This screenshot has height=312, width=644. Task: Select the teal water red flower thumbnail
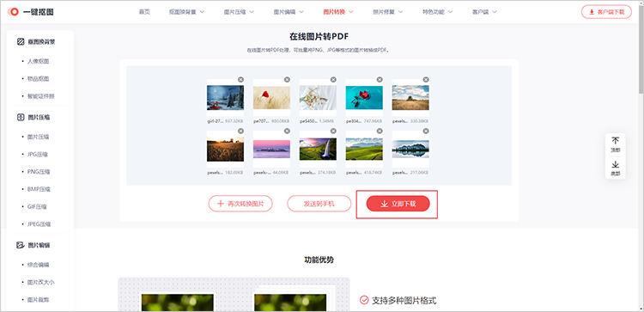point(364,97)
